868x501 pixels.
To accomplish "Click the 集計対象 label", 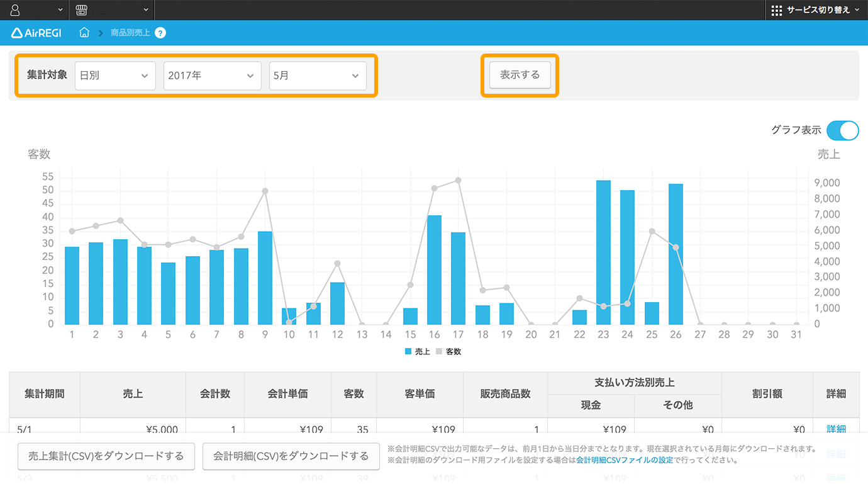I will point(47,75).
